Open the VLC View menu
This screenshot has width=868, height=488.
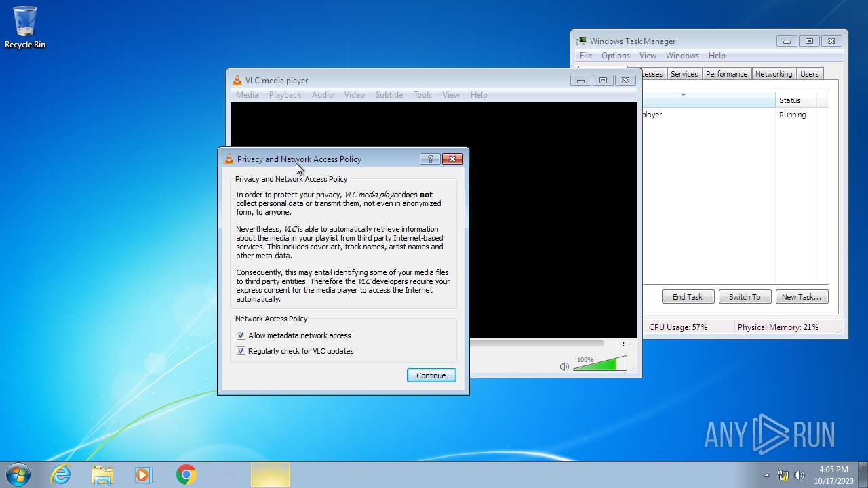(451, 95)
